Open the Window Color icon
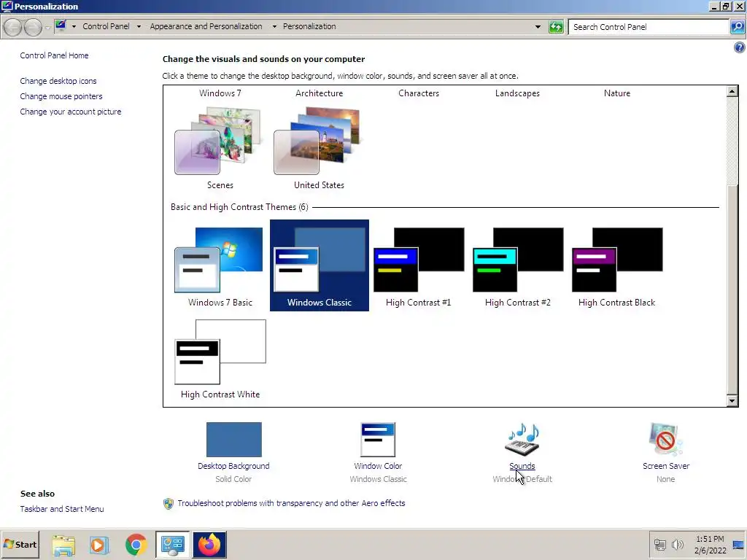Viewport: 747px width, 560px height. coord(378,439)
